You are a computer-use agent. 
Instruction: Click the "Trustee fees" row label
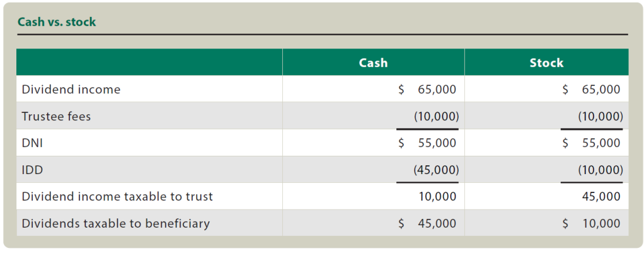[x=56, y=117]
